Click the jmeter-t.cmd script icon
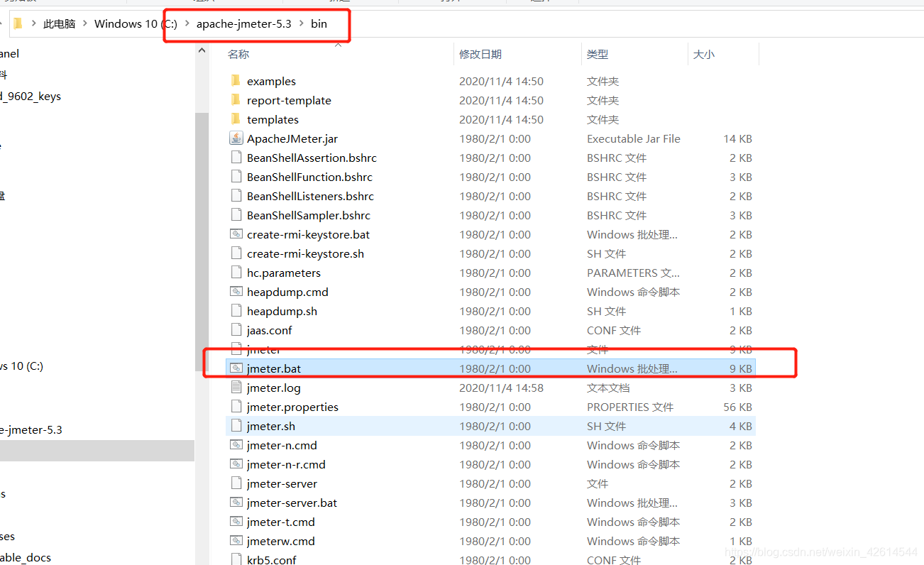Image resolution: width=924 pixels, height=565 pixels. pyautogui.click(x=236, y=522)
